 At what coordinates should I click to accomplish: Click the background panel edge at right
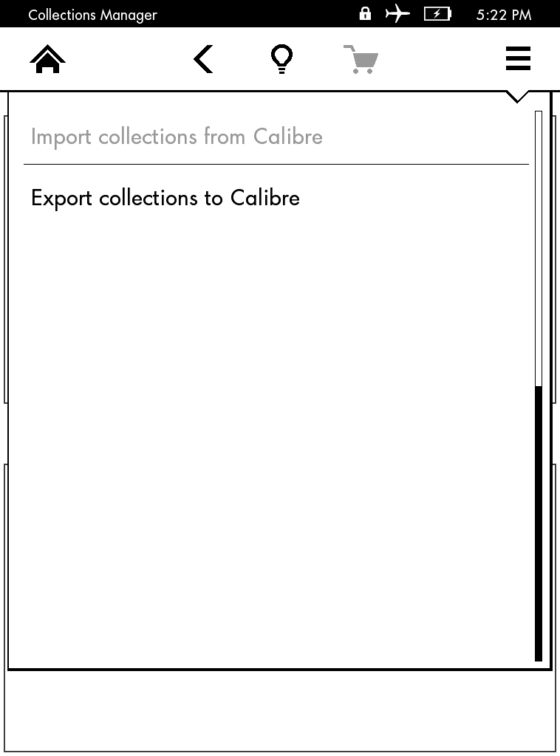tap(554, 259)
